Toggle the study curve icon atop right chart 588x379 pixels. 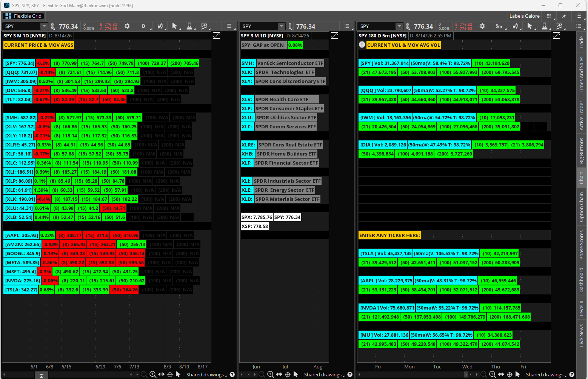(x=556, y=35)
